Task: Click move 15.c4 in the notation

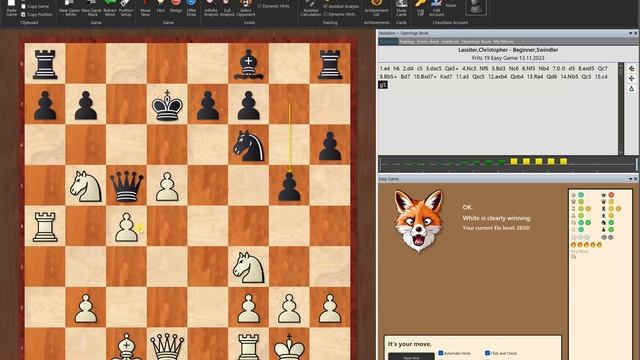Action: click(601, 77)
